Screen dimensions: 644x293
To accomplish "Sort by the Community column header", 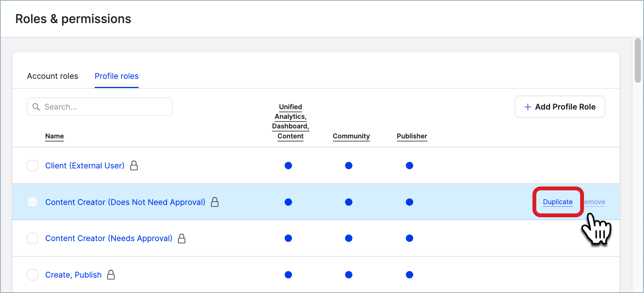I will pyautogui.click(x=351, y=136).
